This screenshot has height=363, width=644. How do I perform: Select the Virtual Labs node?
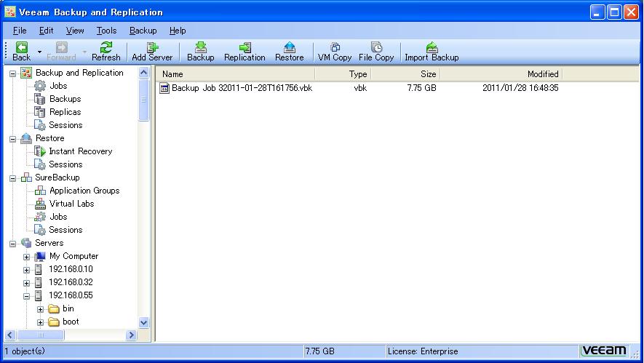[71, 204]
